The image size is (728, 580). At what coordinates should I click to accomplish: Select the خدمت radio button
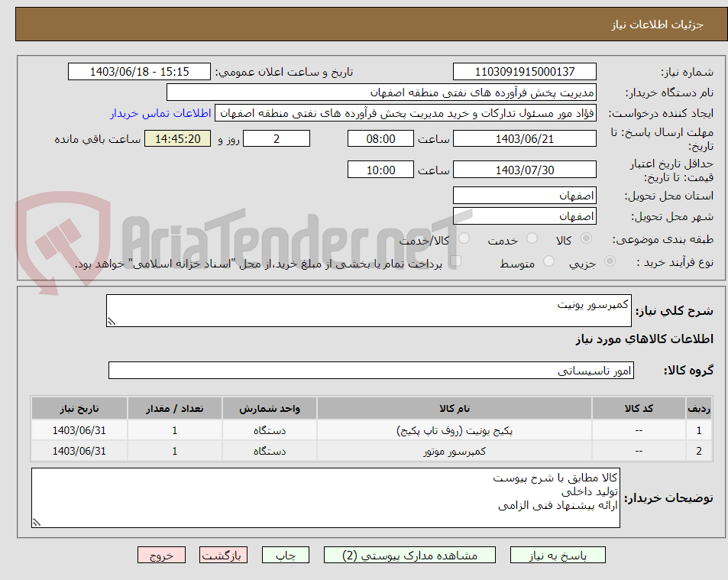tap(532, 238)
